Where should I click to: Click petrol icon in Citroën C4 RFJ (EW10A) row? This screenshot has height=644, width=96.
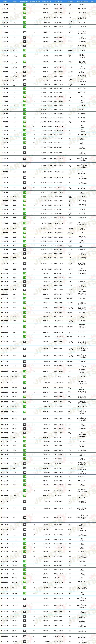[x=25, y=135]
